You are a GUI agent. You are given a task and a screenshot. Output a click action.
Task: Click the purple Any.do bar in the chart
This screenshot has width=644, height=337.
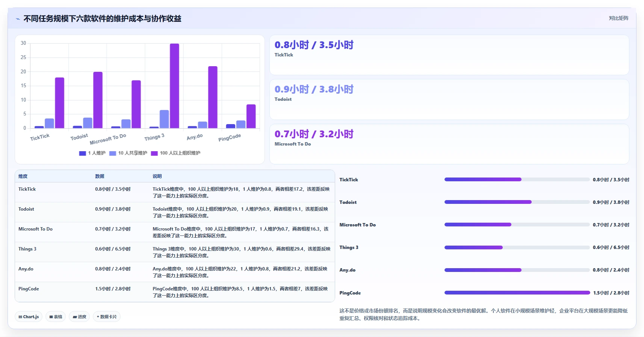pos(213,97)
